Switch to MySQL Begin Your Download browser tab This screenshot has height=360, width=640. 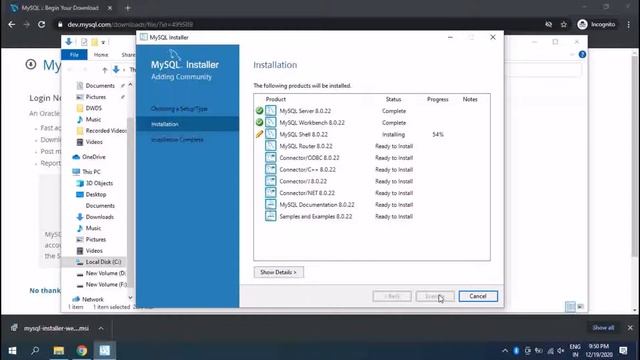(x=60, y=8)
